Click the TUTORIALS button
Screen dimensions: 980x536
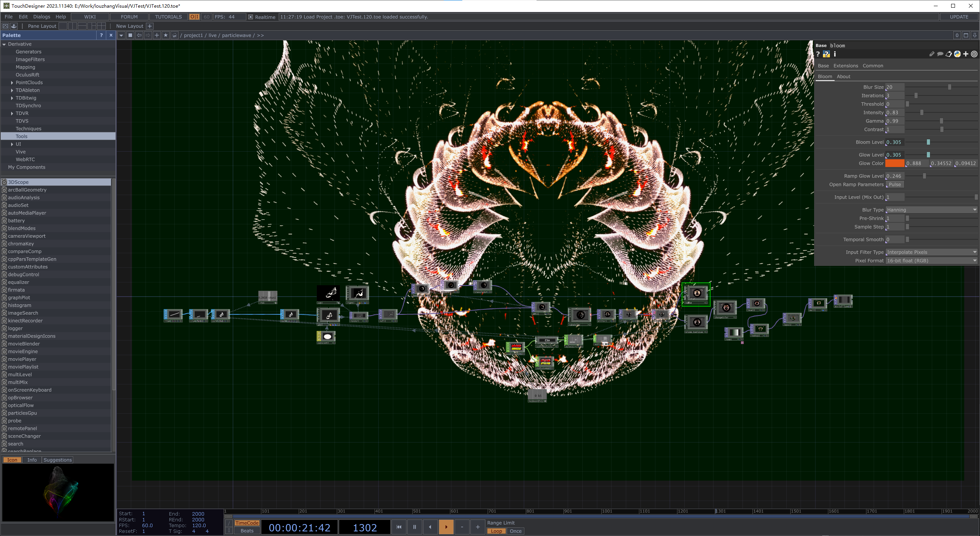click(168, 17)
